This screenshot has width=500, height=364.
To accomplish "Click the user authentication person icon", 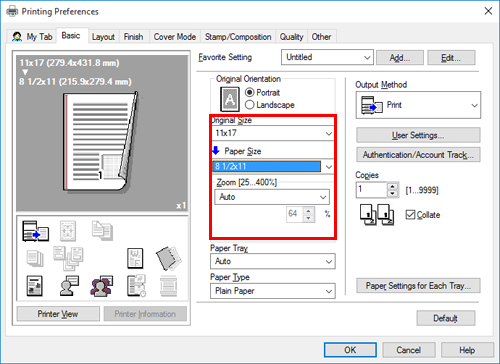I will point(69,286).
